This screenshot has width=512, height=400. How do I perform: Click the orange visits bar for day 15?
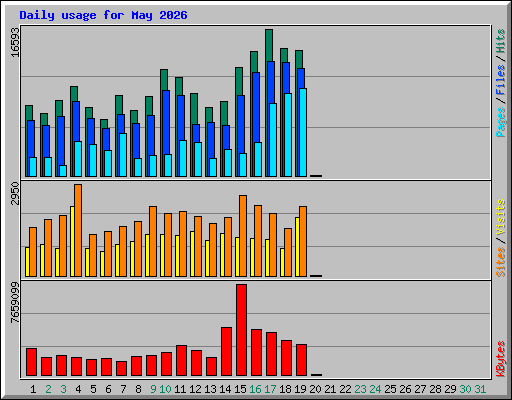(243, 236)
